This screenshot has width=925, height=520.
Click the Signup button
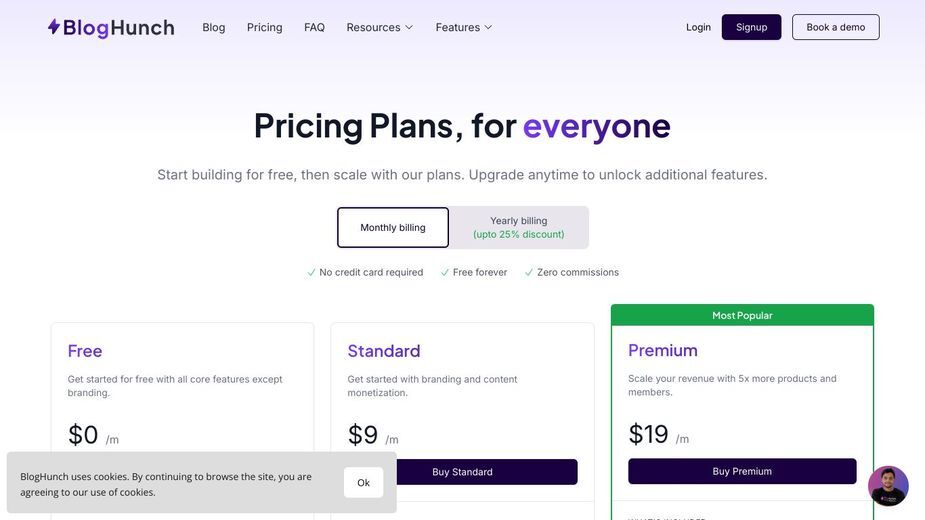click(x=752, y=27)
